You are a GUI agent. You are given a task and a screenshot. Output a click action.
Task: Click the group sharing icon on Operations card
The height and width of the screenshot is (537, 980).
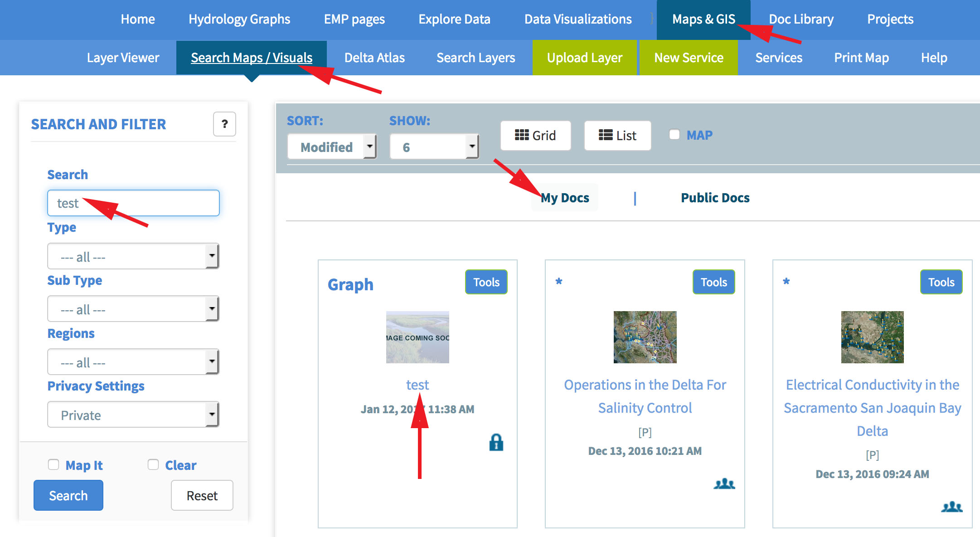(x=724, y=483)
